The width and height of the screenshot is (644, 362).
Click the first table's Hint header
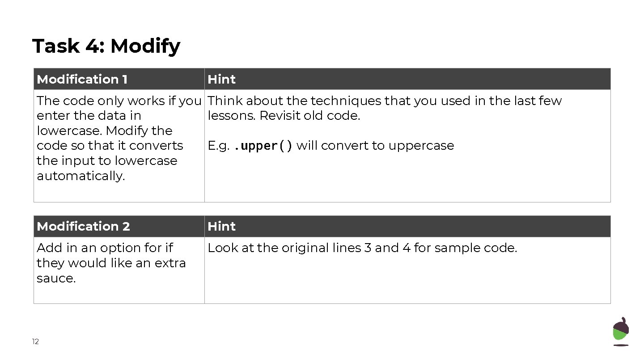pos(222,80)
